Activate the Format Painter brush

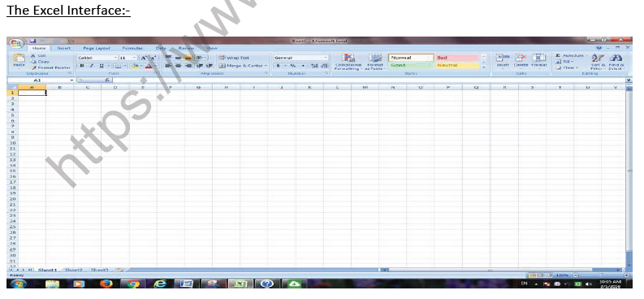click(51, 67)
